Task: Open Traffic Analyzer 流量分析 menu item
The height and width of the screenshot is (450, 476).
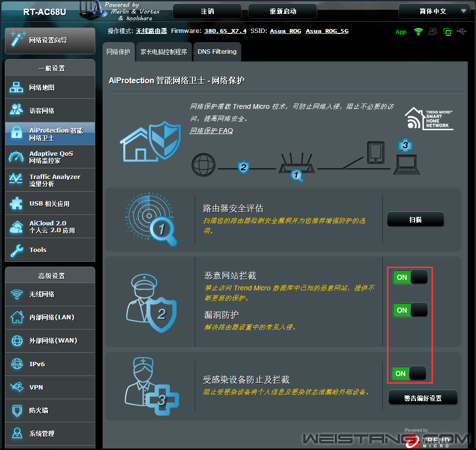Action: 50,180
